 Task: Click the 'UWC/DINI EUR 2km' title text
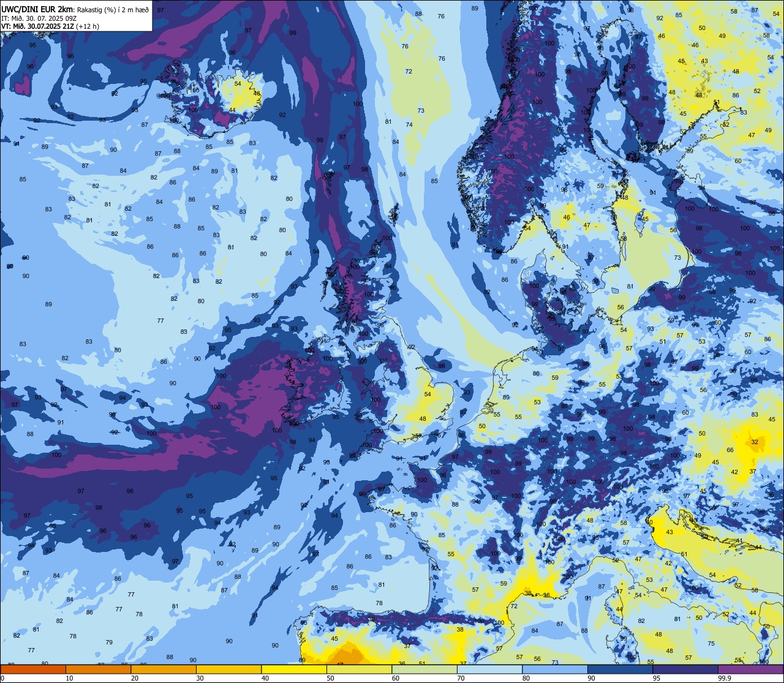[37, 9]
